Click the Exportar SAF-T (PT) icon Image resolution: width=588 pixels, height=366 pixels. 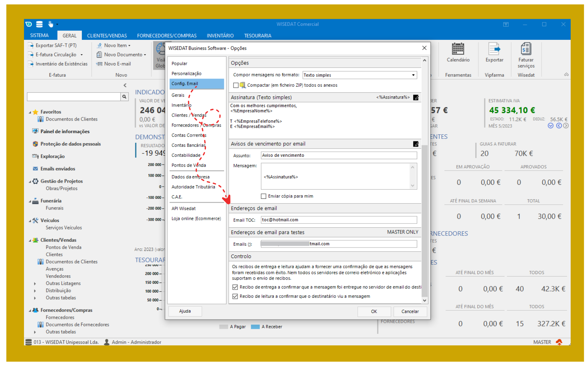click(x=31, y=45)
